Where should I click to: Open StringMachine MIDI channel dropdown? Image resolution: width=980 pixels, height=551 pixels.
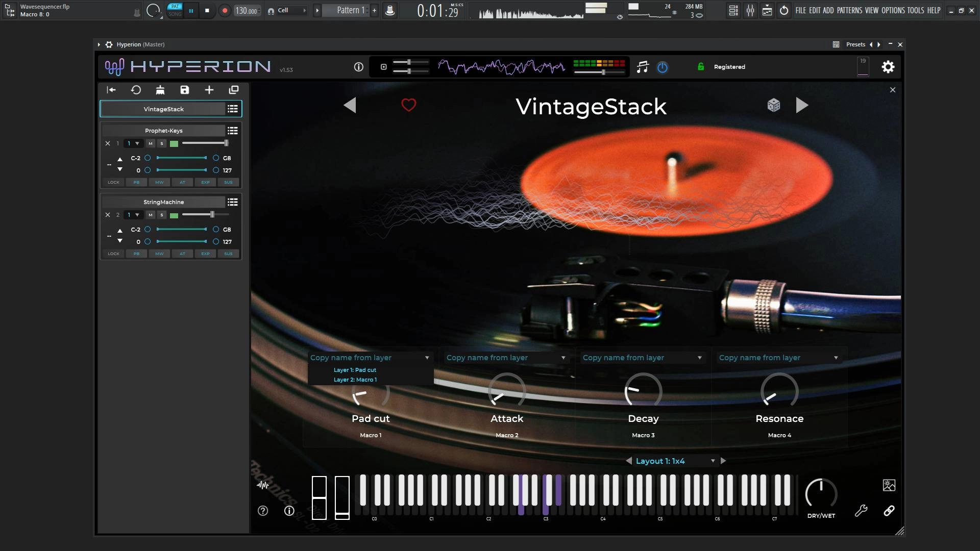click(133, 215)
